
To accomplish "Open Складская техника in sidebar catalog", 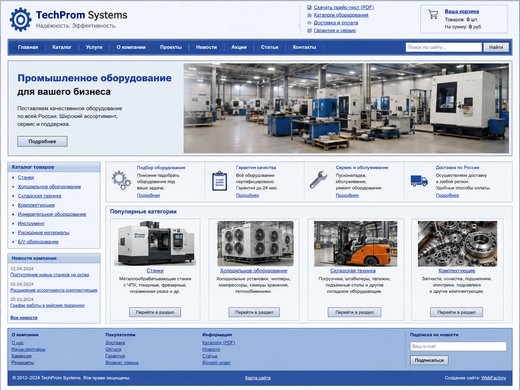I will [39, 196].
